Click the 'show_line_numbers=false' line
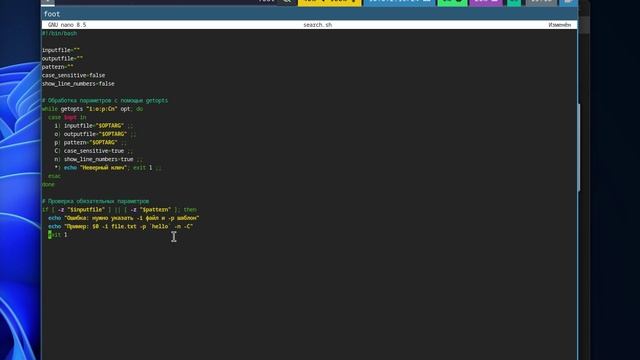The width and height of the screenshot is (640, 360). click(78, 84)
